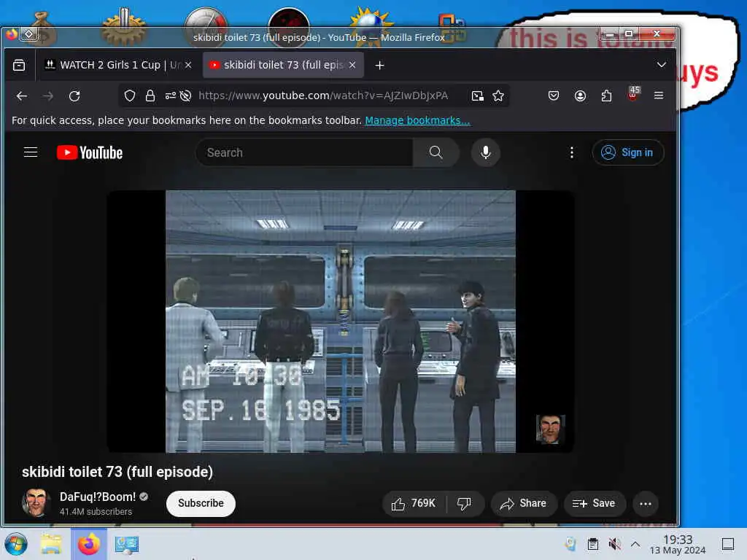This screenshot has width=747, height=560.
Task: Click the Manage bookmarks link
Action: pos(417,120)
